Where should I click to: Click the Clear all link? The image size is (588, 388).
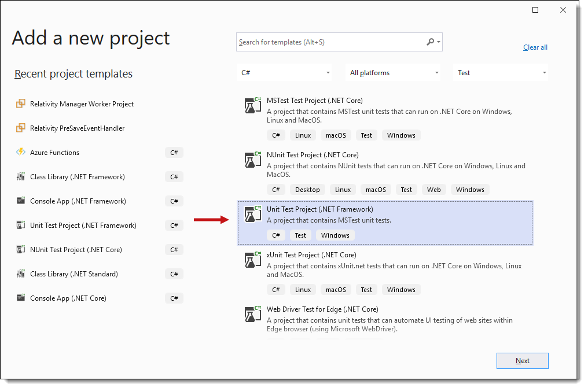pos(535,47)
